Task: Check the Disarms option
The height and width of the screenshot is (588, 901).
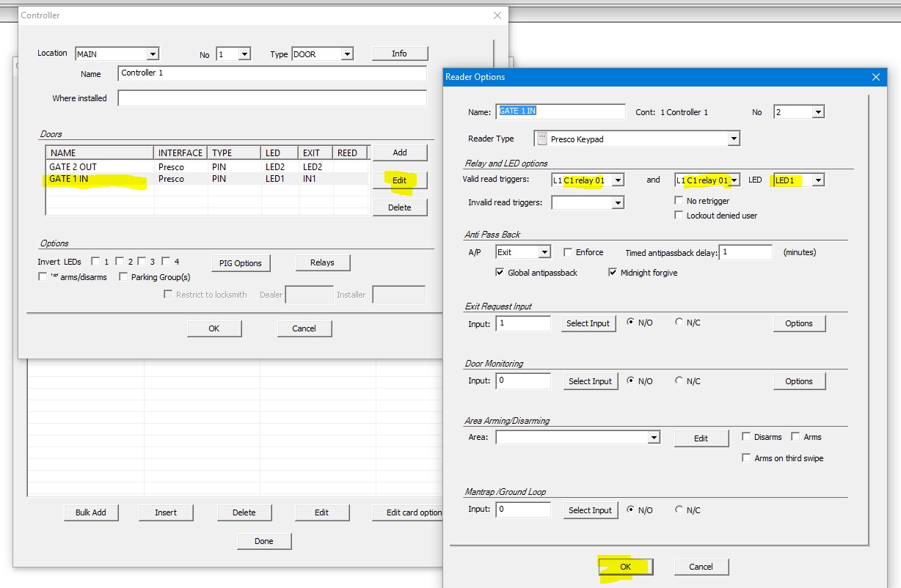Action: pyautogui.click(x=746, y=437)
